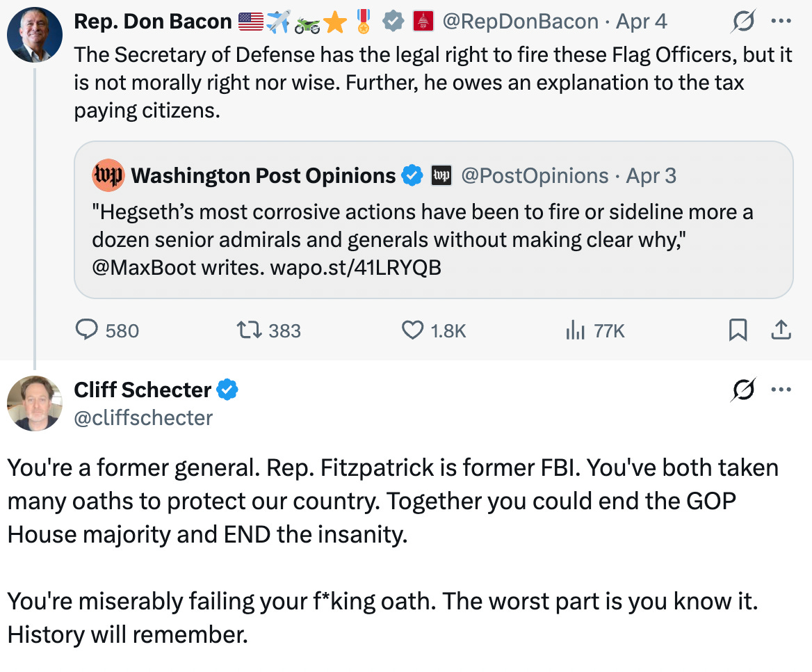Bookmark Don Bacon's tweet
The height and width of the screenshot is (672, 812).
point(738,330)
